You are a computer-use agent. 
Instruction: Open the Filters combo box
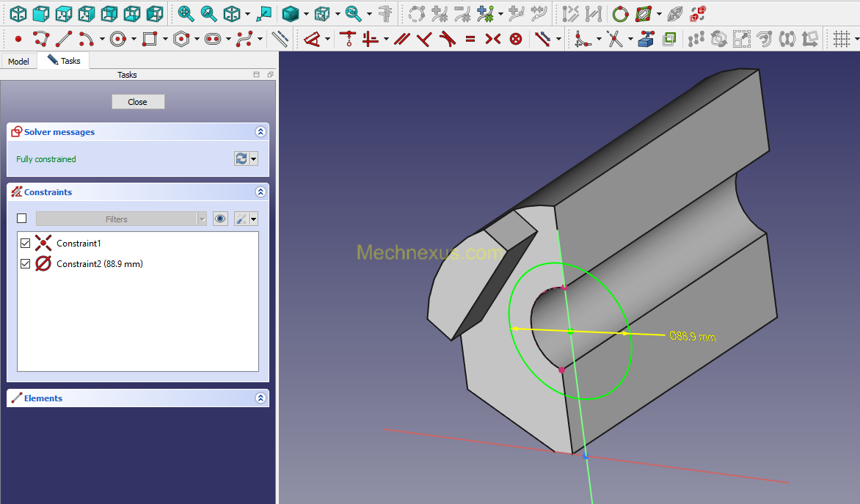[x=121, y=219]
